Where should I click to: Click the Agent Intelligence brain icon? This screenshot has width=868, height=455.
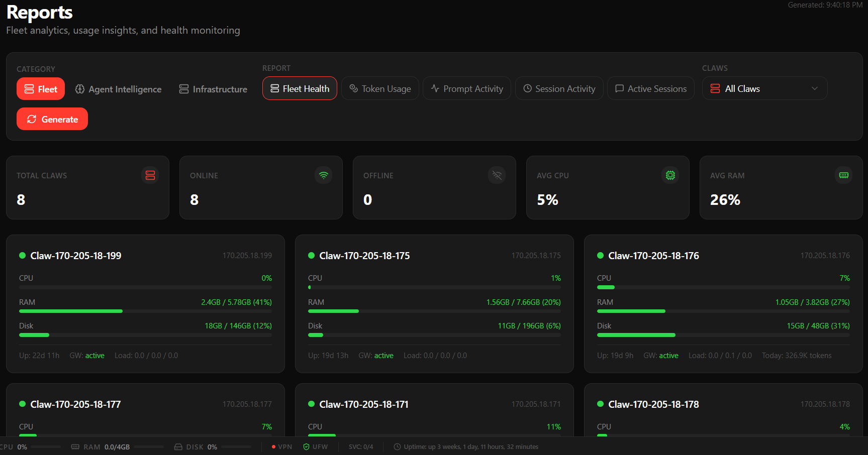80,89
